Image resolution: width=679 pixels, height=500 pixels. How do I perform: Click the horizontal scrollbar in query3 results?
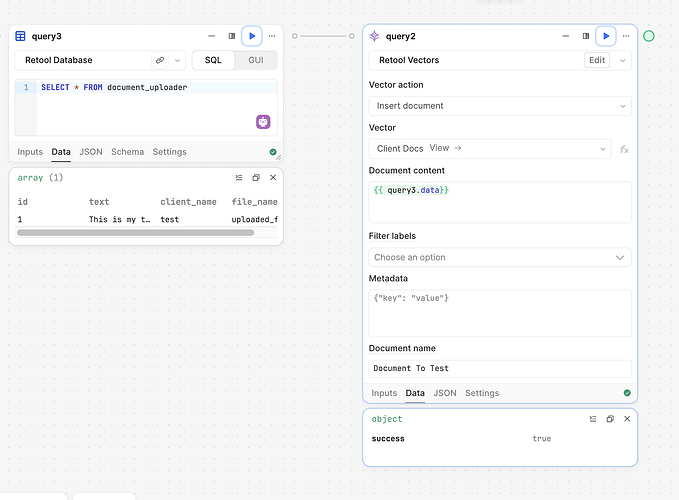135,233
